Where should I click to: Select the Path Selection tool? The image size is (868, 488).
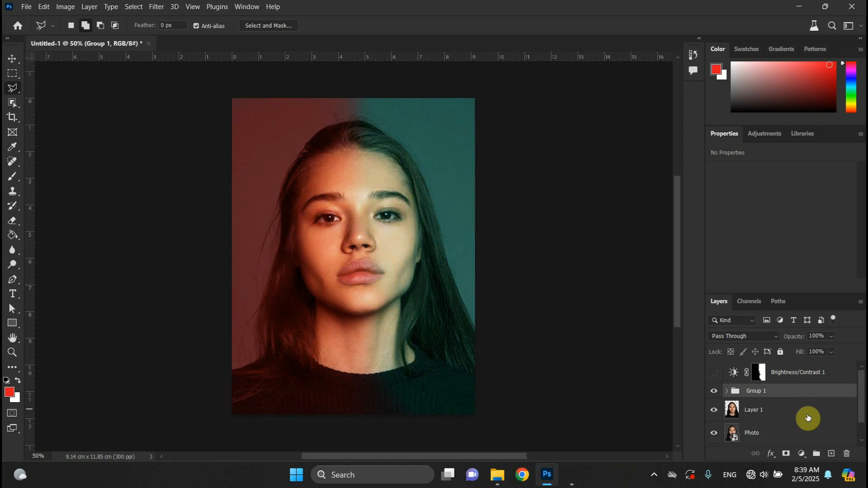point(12,309)
